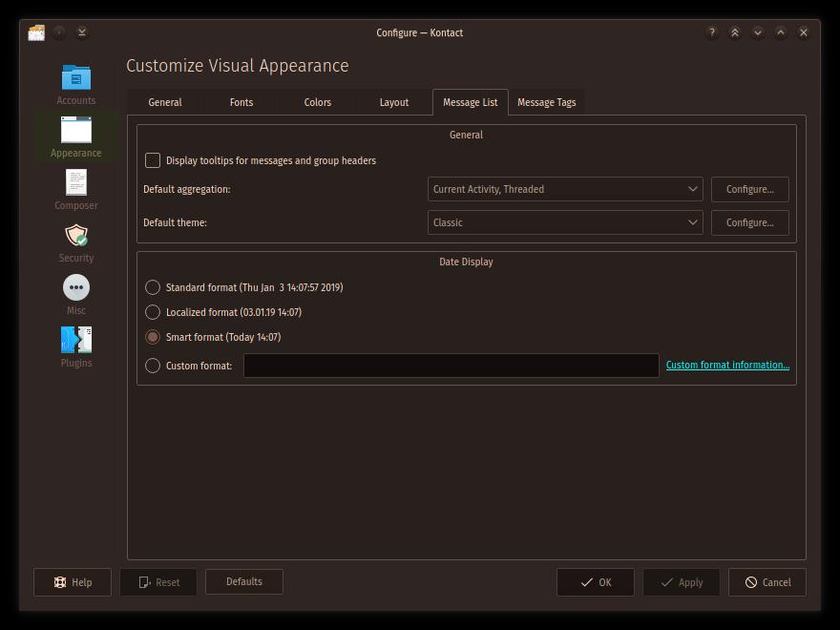
Task: Configure the default theme
Action: (750, 222)
